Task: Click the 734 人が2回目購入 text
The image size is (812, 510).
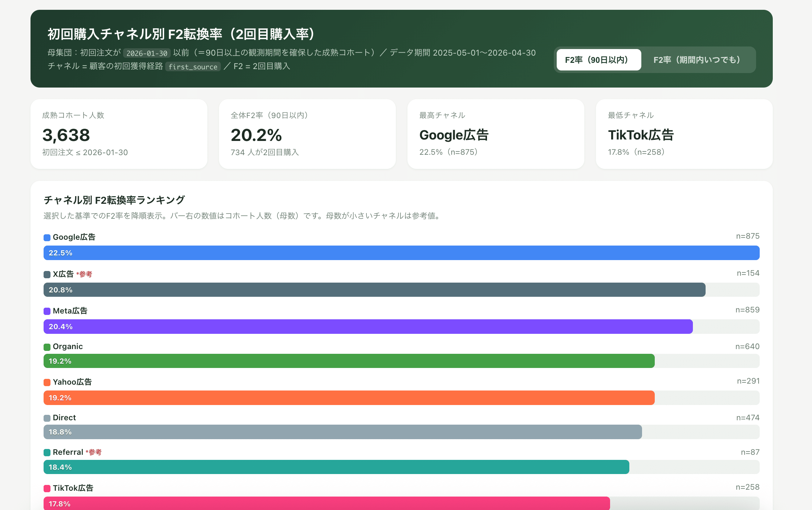Action: click(x=265, y=152)
